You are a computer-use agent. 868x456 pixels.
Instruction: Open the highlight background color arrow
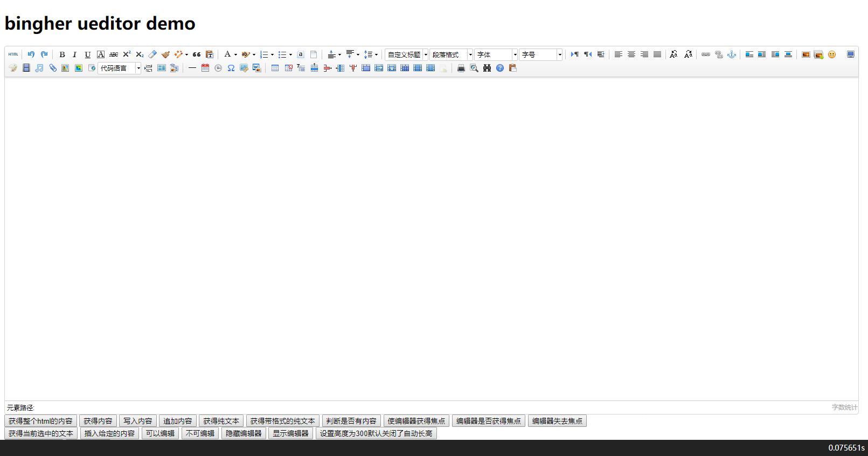[x=254, y=54]
